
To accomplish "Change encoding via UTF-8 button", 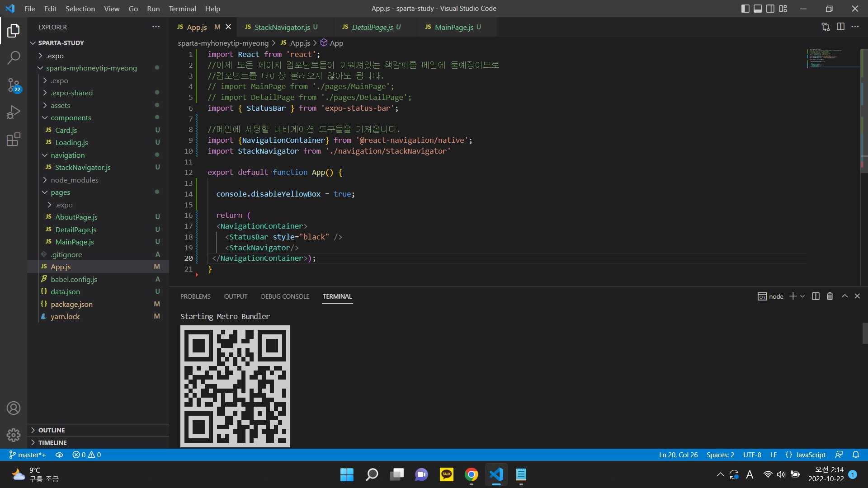I will coord(752,455).
